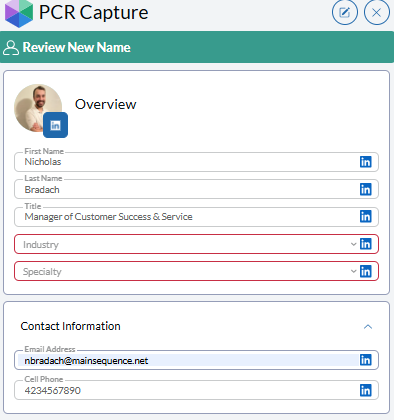Click LinkedIn icon in Cell Phone field
This screenshot has height=420, width=394.
tap(366, 390)
